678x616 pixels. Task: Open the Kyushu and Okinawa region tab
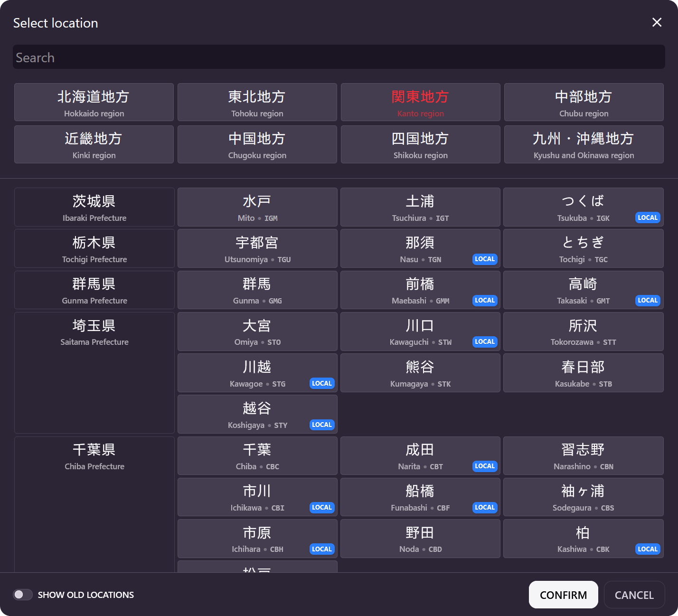584,144
